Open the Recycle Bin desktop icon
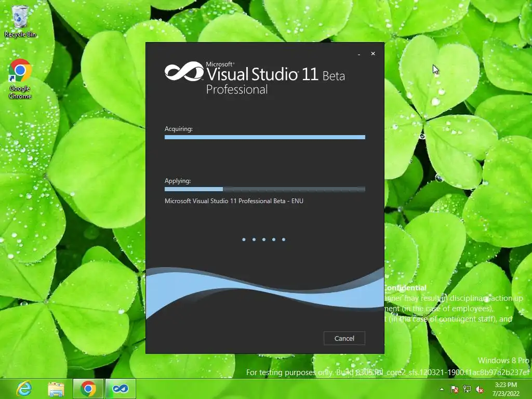Viewport: 532px width, 399px height. 20,21
